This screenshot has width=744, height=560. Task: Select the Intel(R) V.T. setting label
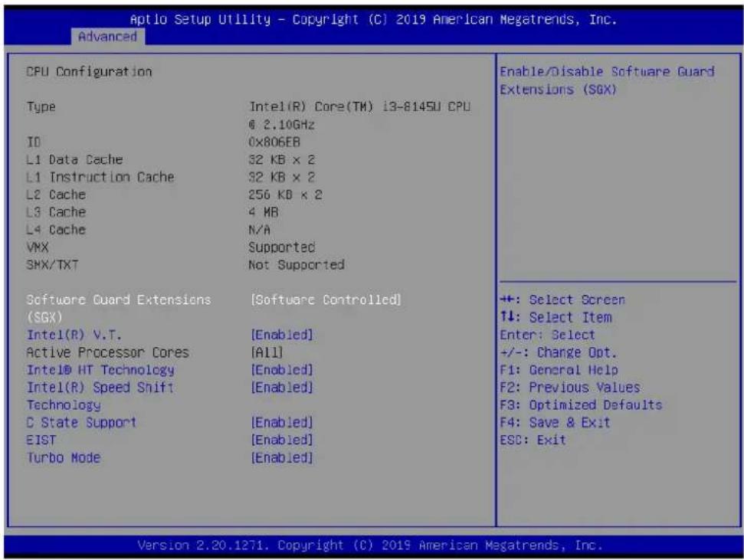click(74, 335)
